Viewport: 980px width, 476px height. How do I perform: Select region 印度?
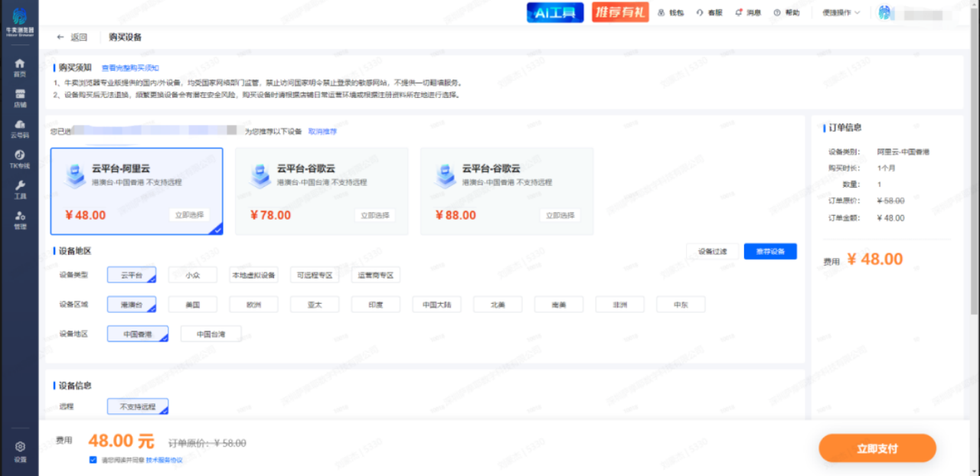click(376, 305)
